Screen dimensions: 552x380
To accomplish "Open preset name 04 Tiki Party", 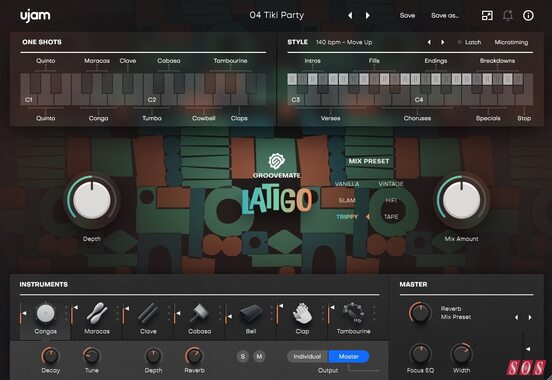I will coord(277,15).
